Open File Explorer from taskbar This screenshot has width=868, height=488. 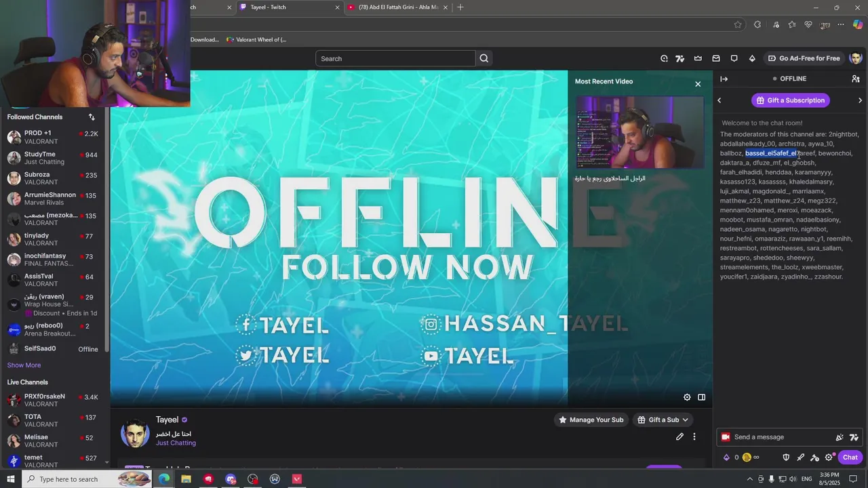[x=186, y=479]
